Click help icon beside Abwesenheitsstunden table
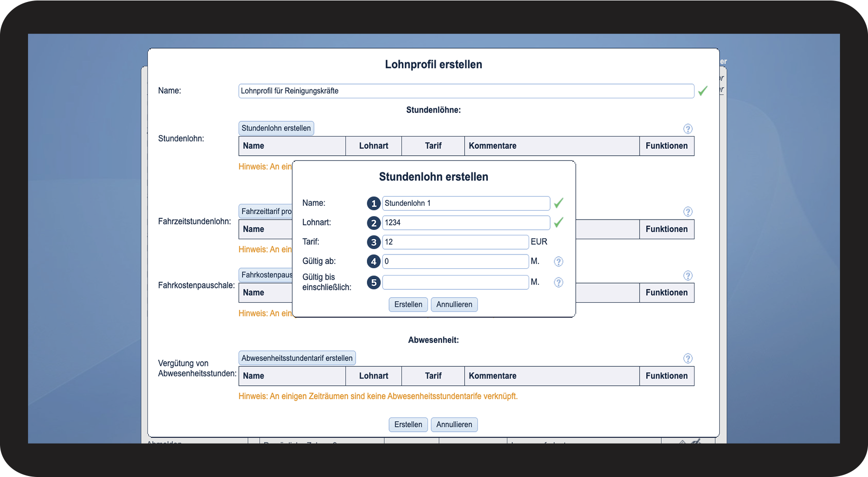The image size is (868, 477). pyautogui.click(x=688, y=359)
